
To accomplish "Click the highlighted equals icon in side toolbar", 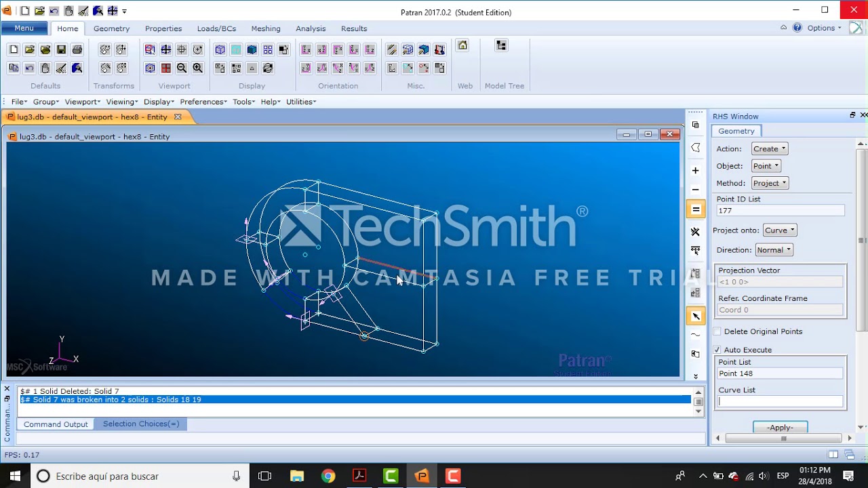I will click(x=695, y=209).
